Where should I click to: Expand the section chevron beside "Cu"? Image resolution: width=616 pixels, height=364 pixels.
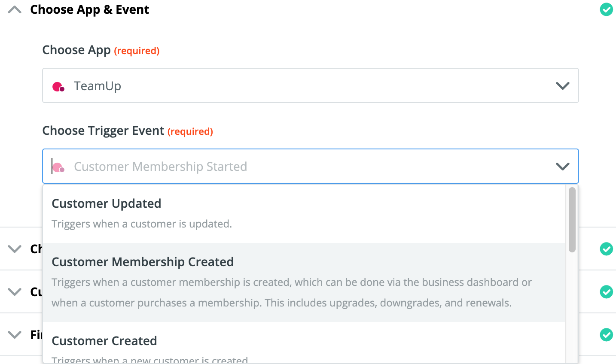(15, 292)
